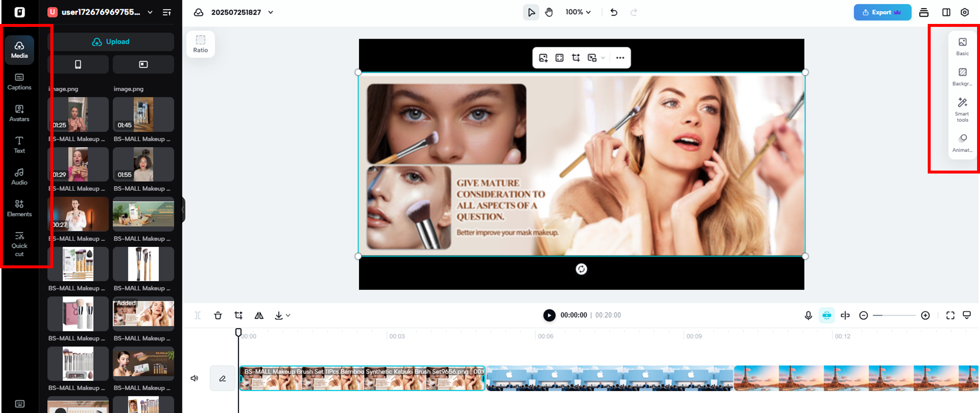The image size is (980, 413).
Task: Click the workspace list menu icon
Action: click(167, 12)
